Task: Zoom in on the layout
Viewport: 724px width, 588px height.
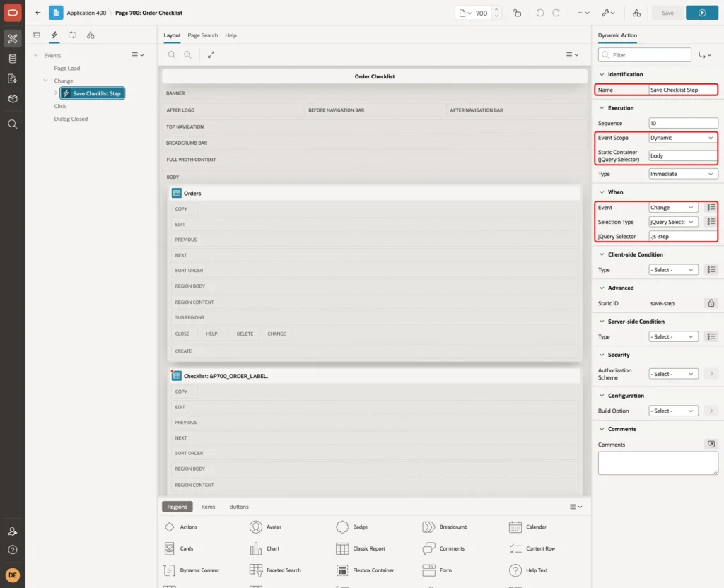Action: (187, 54)
